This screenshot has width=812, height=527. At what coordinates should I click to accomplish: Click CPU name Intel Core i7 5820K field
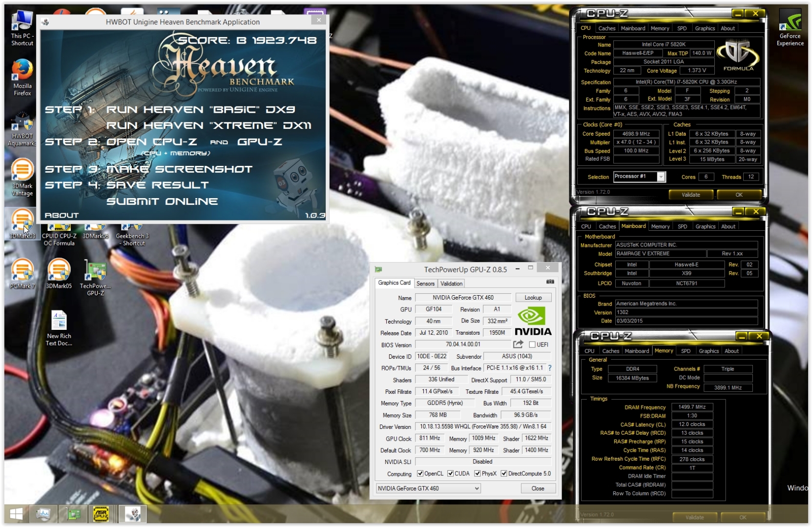[664, 44]
